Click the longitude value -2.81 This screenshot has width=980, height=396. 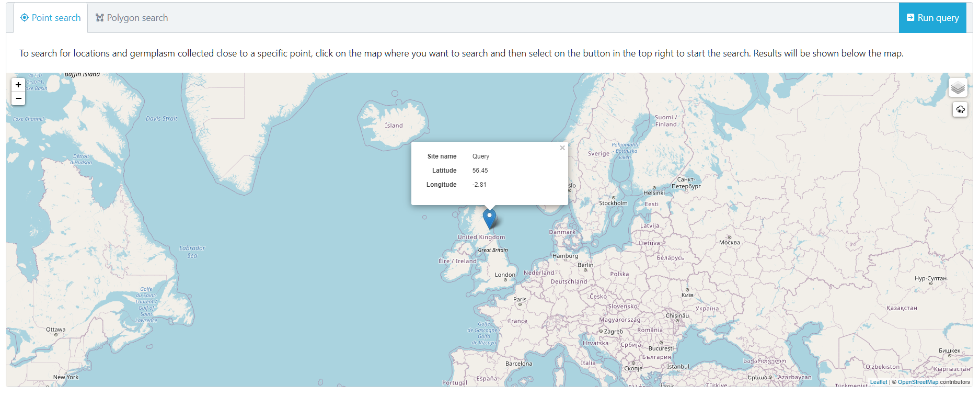tap(479, 185)
